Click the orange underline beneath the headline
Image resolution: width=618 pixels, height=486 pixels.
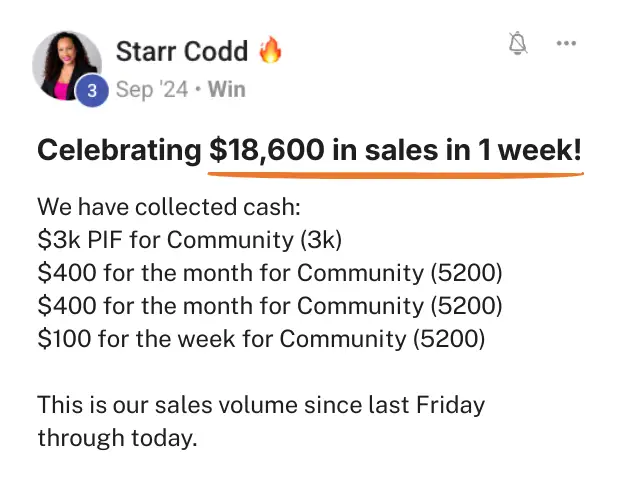point(395,172)
